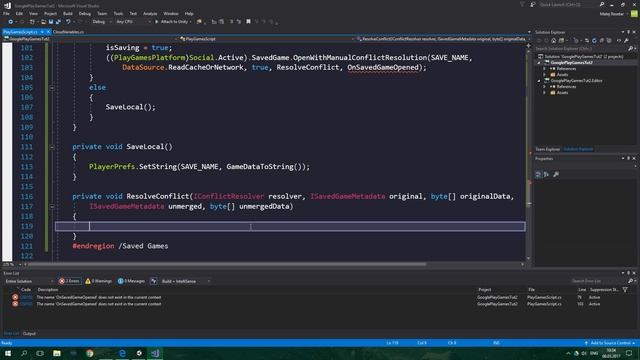Toggle the 2 Errors filter button
Screen dimensions: 640x360
pos(69,281)
